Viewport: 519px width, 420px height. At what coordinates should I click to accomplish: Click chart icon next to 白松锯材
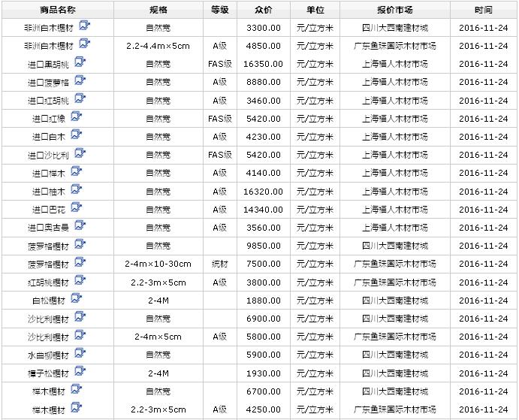coord(76,298)
